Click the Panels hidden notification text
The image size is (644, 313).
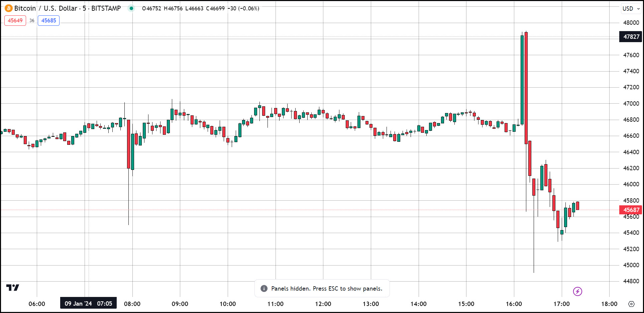point(326,288)
